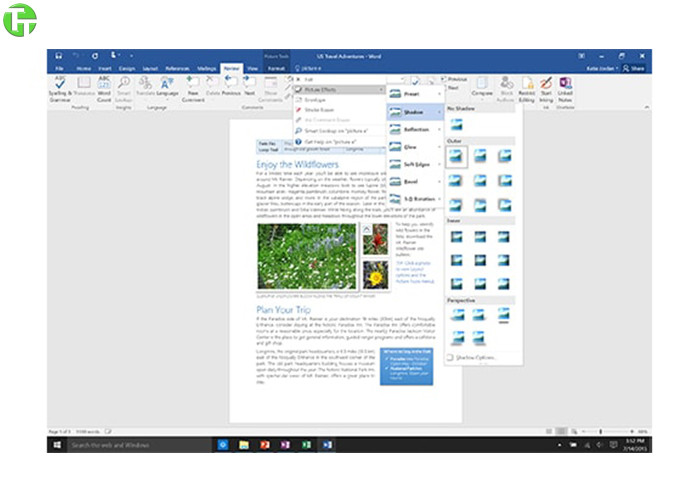Select Picture Effects in the popup menu
The width and height of the screenshot is (700, 500).
click(339, 90)
